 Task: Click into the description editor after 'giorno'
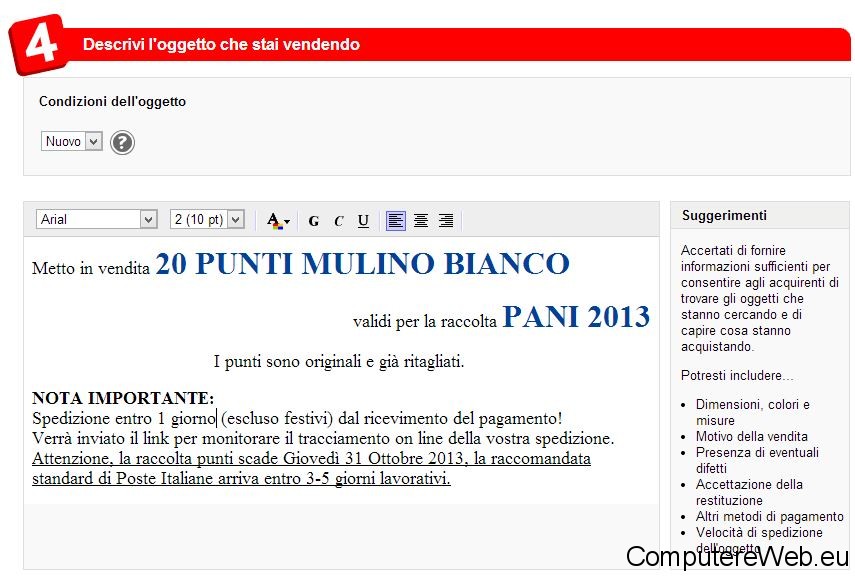[218, 419]
